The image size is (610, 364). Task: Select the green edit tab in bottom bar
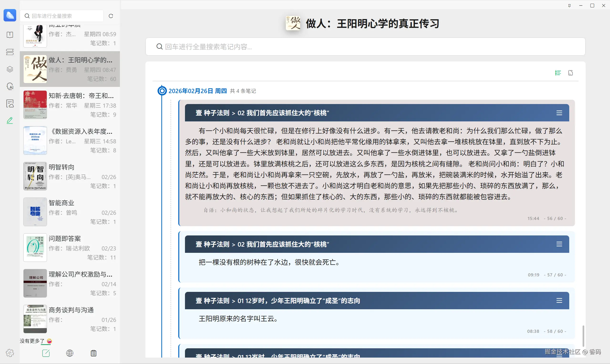point(46,353)
